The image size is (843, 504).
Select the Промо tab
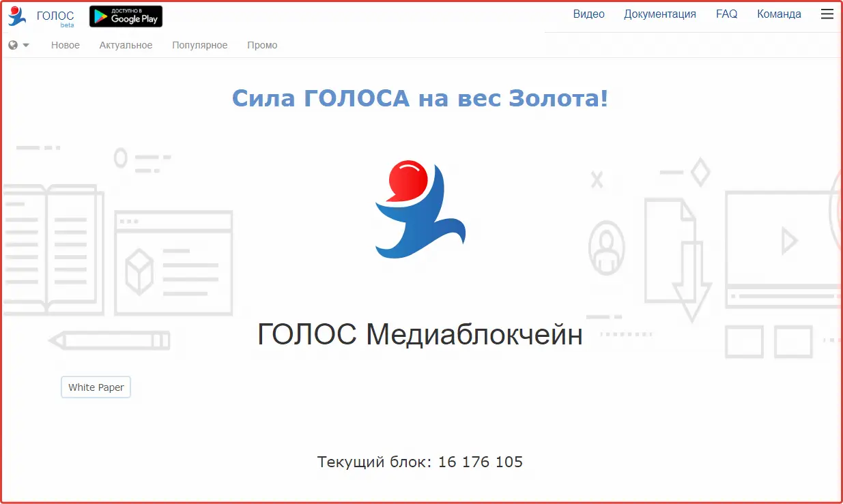pyautogui.click(x=262, y=45)
